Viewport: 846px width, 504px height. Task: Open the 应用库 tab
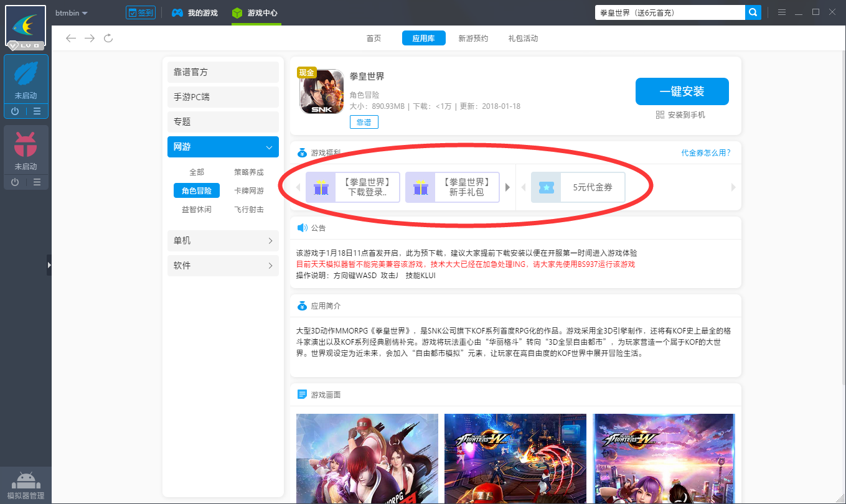point(423,39)
